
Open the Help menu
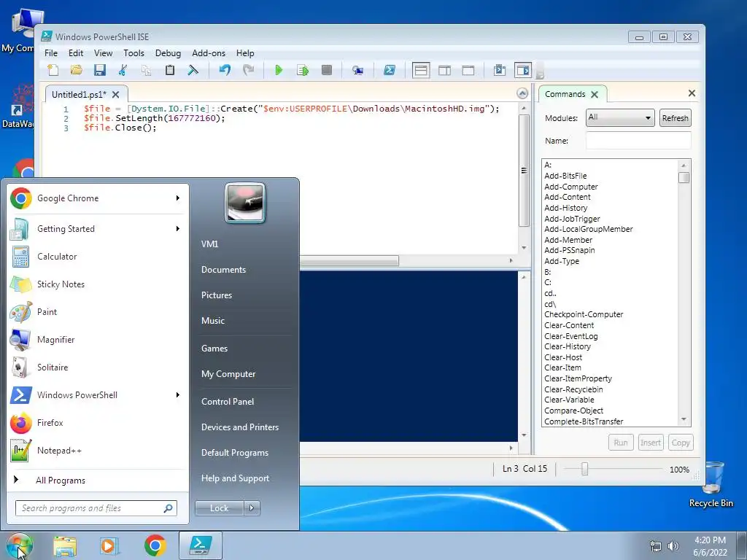pyautogui.click(x=245, y=52)
